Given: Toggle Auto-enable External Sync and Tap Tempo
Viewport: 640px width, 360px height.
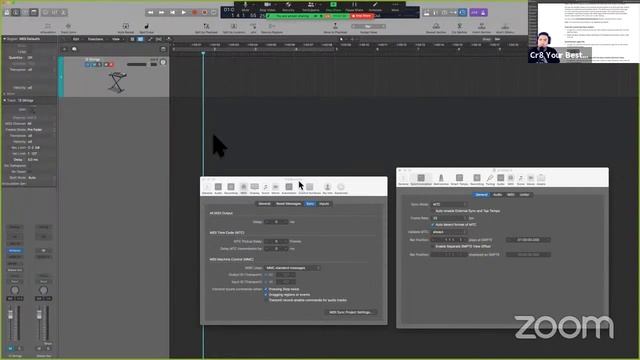Looking at the screenshot, I should tap(433, 211).
